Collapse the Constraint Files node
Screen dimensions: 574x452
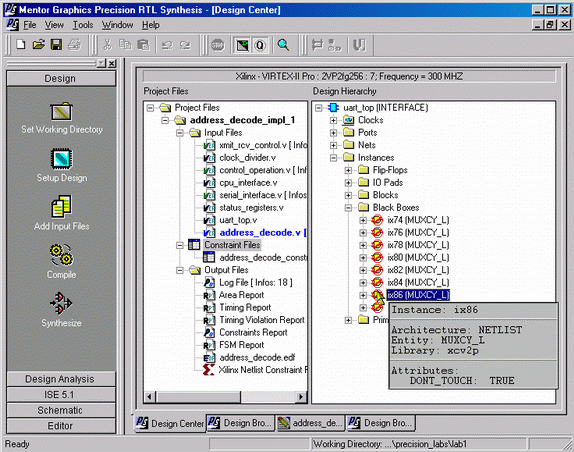pyautogui.click(x=180, y=245)
